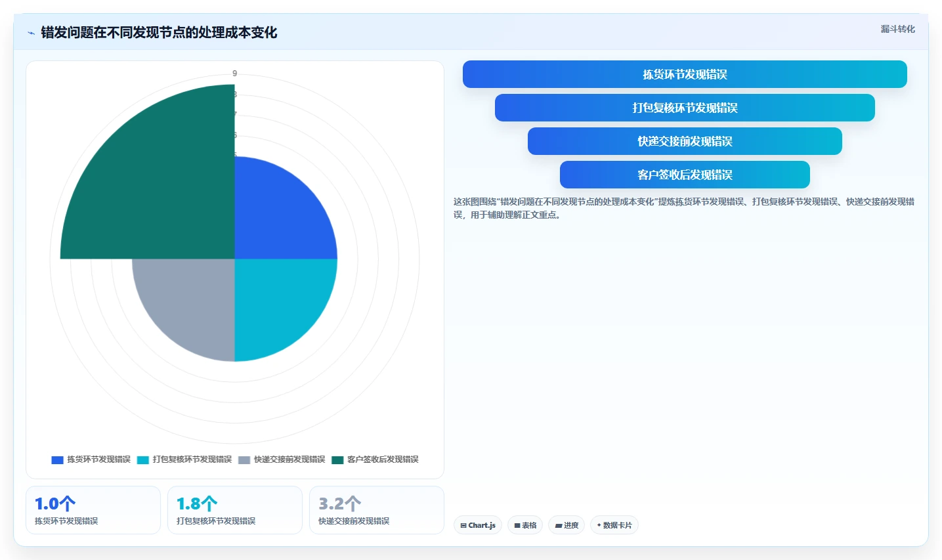Click the chart title 错发问题在不同发现节点的处理成本变化
Image resolution: width=942 pixels, height=560 pixels.
tap(159, 33)
